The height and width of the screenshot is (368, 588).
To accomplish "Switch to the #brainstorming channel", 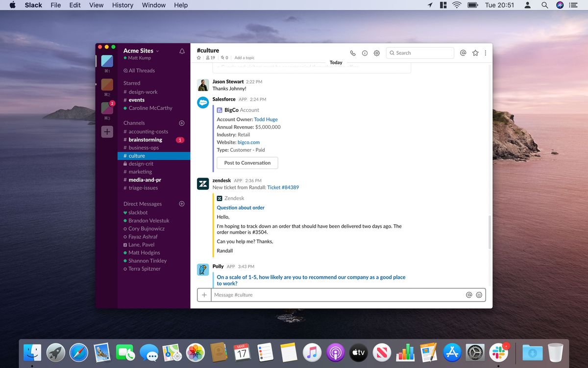I will [145, 139].
